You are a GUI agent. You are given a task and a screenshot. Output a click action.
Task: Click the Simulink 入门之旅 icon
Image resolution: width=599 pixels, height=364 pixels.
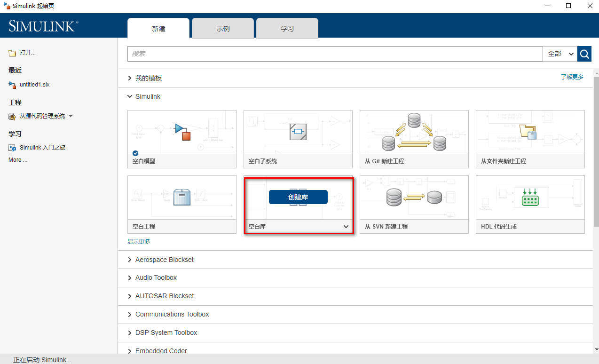pyautogui.click(x=12, y=148)
